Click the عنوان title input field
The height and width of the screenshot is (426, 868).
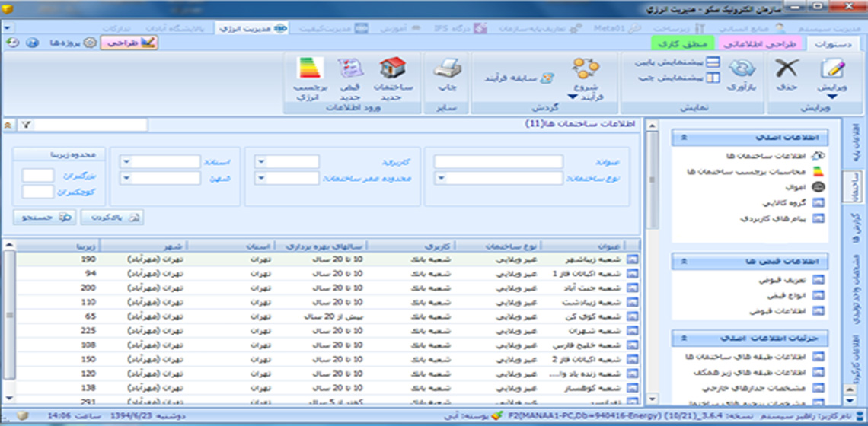499,162
